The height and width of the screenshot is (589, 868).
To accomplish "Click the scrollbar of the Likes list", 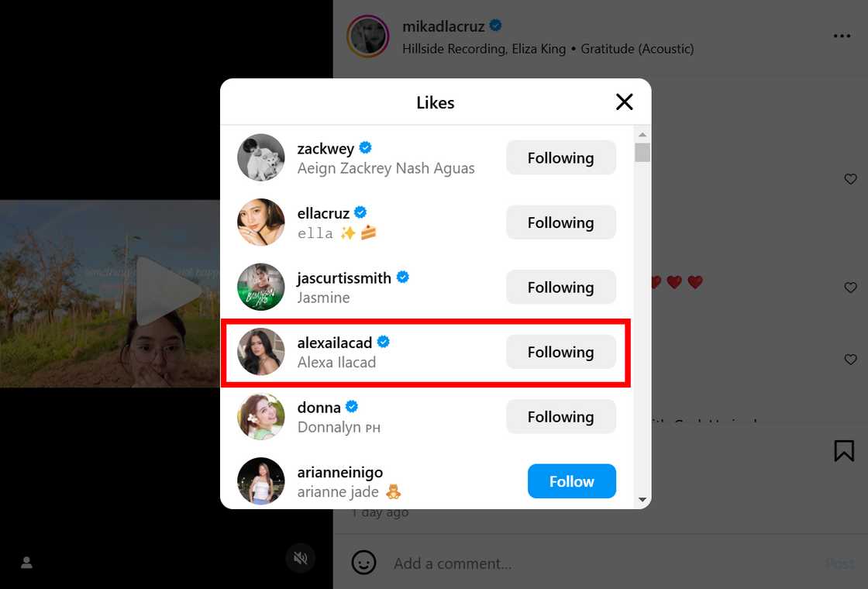I will (x=642, y=152).
